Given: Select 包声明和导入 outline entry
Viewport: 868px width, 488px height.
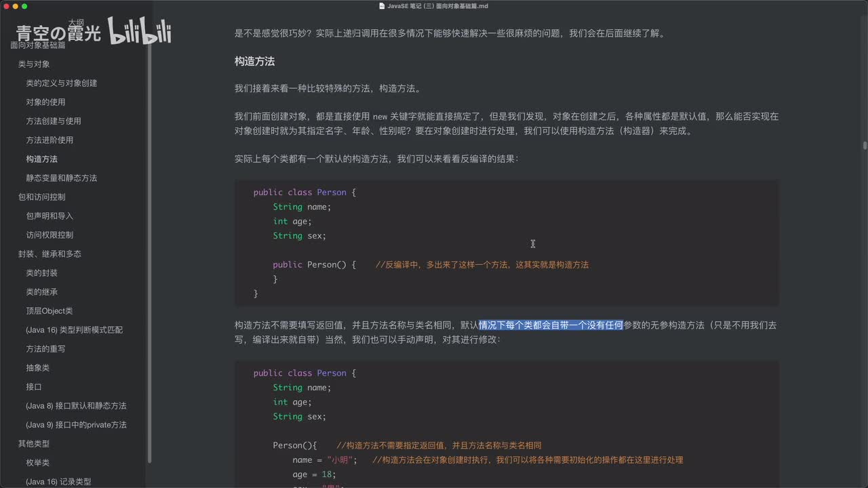Looking at the screenshot, I should pos(50,216).
